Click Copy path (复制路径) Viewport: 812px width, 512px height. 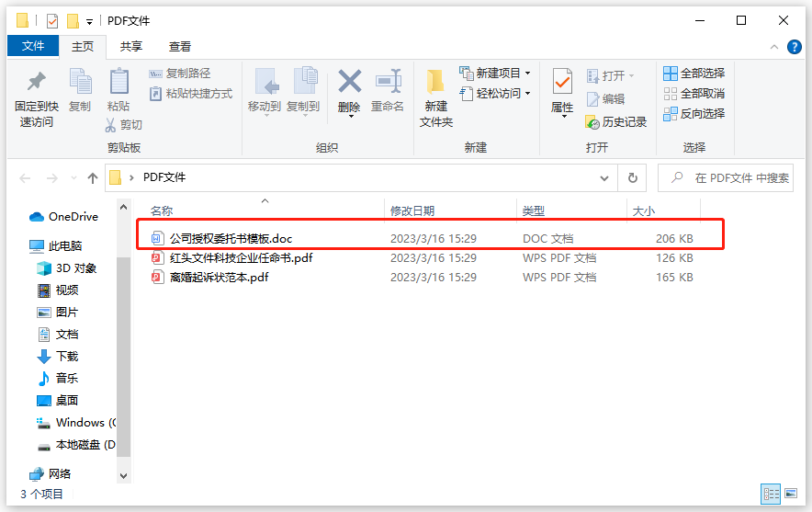[x=180, y=74]
